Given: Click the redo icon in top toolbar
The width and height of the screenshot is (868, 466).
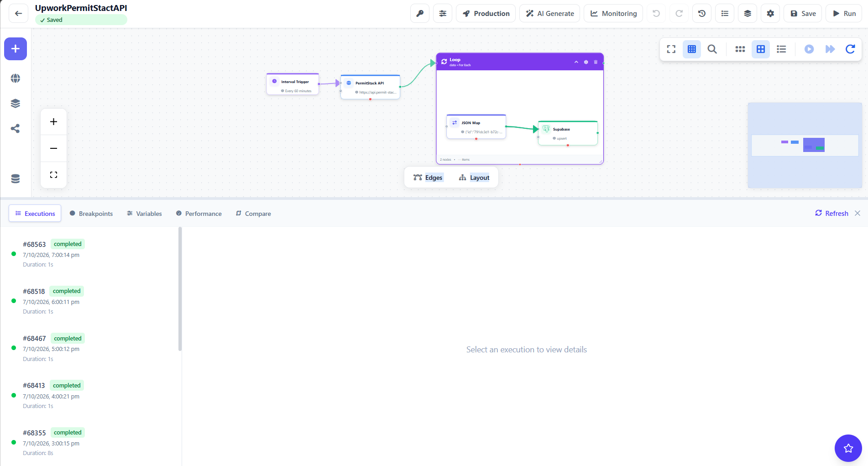Looking at the screenshot, I should pos(679,14).
